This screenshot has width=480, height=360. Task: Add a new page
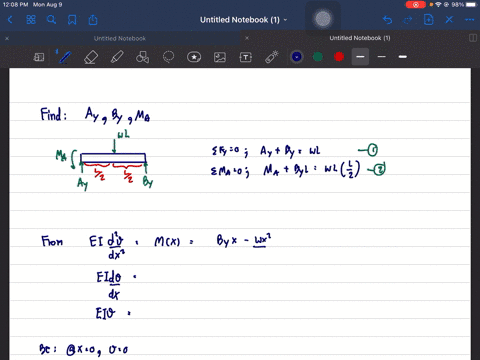pyautogui.click(x=428, y=20)
